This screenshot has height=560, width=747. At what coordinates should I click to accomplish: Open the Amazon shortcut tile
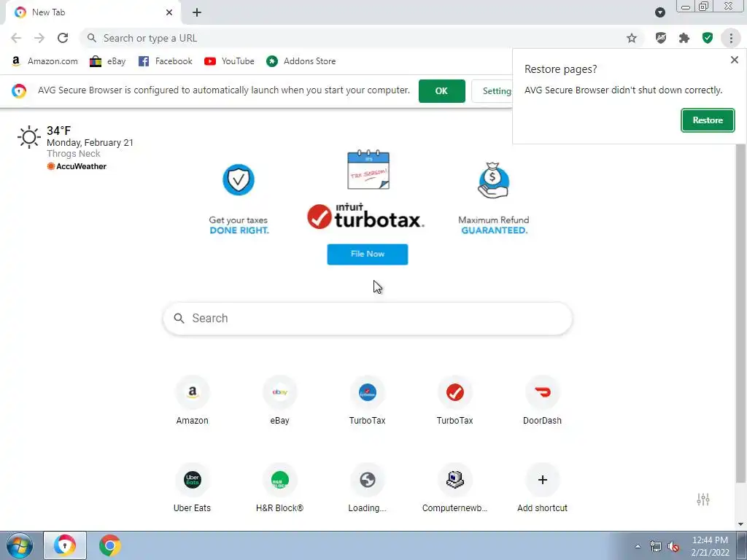pyautogui.click(x=193, y=401)
